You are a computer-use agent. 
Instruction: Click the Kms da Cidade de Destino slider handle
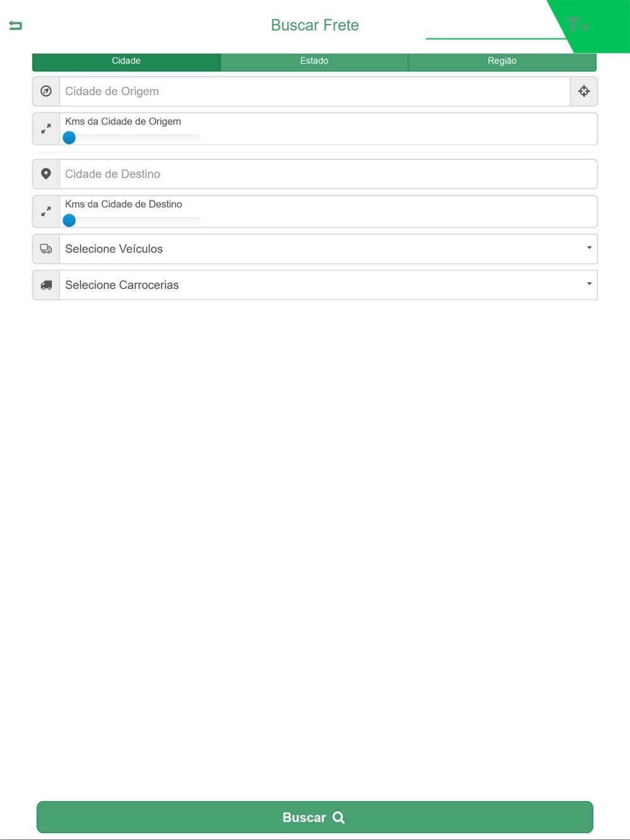[69, 220]
